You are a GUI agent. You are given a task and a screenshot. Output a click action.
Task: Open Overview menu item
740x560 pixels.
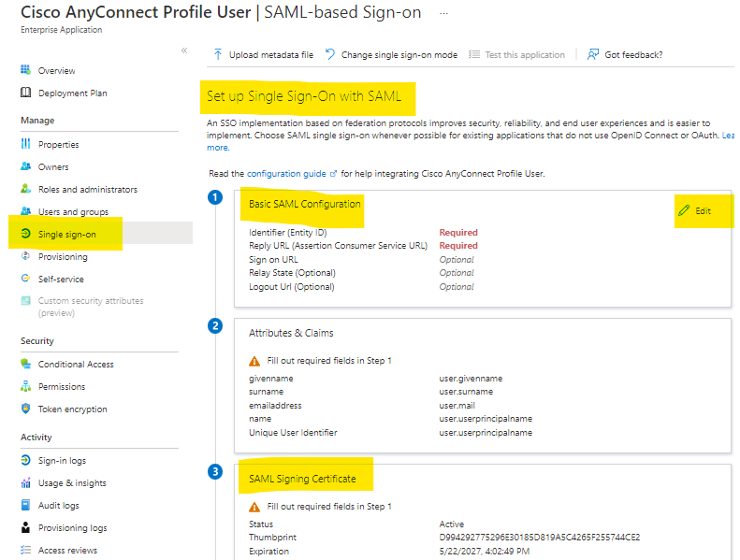point(56,70)
